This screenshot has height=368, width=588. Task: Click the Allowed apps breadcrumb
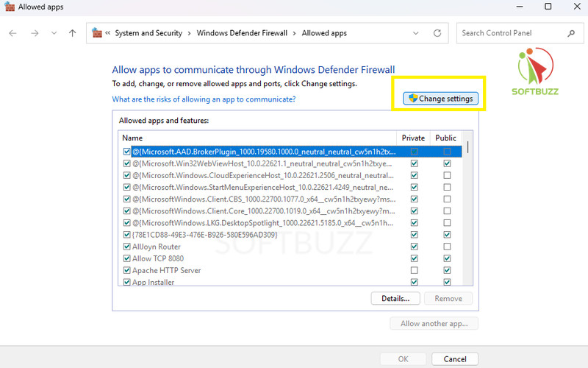point(324,33)
